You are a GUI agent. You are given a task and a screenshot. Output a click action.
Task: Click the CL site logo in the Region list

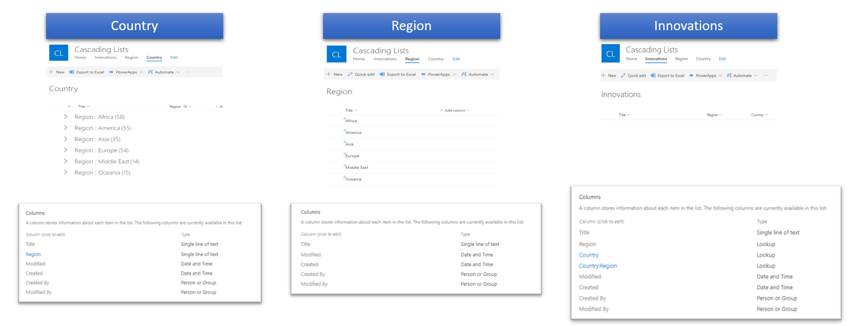(x=336, y=54)
